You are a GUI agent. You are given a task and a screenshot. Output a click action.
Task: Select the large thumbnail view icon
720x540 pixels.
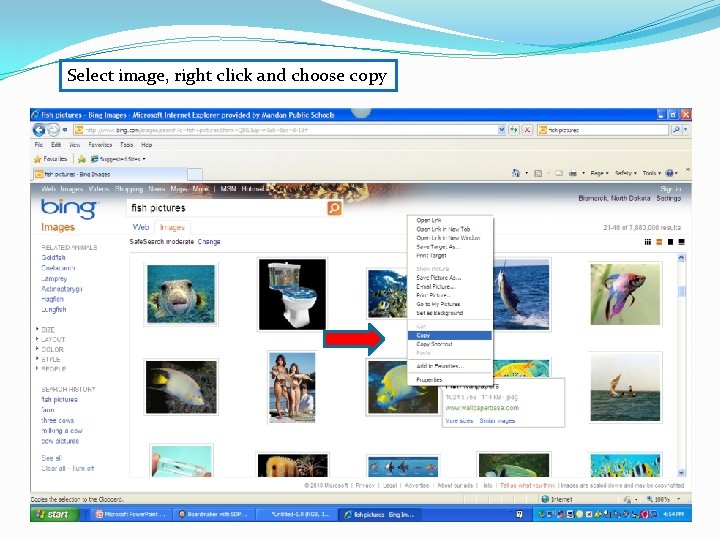[x=670, y=242]
